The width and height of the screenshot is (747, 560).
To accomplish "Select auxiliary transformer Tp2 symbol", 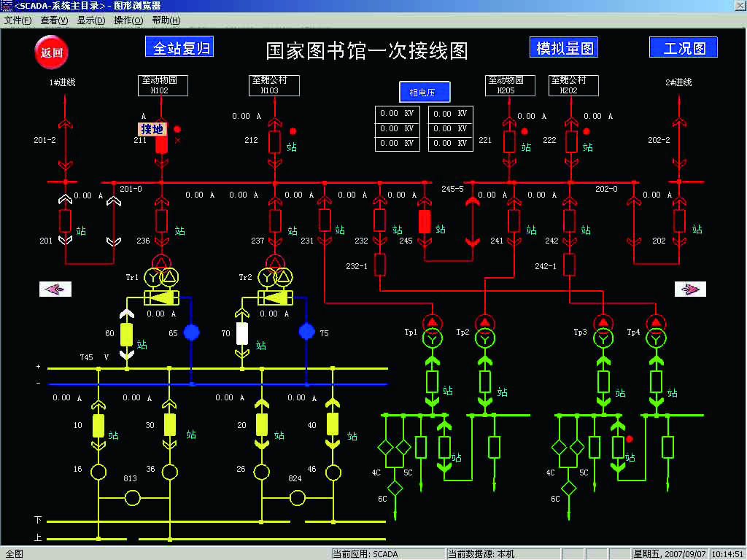I will [x=485, y=332].
